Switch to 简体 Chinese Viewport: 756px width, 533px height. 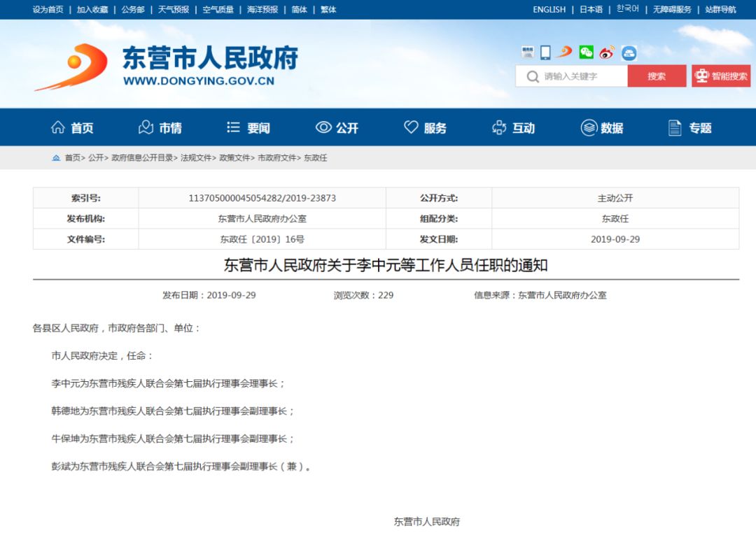pyautogui.click(x=300, y=10)
